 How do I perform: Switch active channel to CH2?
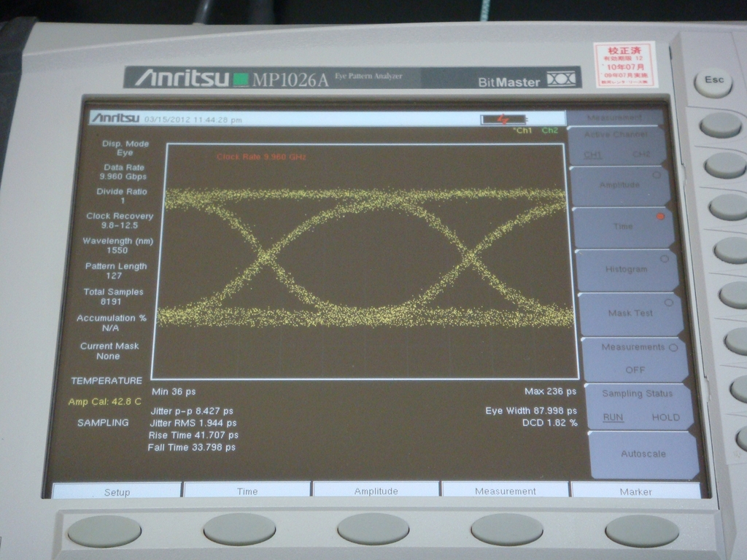pyautogui.click(x=640, y=155)
